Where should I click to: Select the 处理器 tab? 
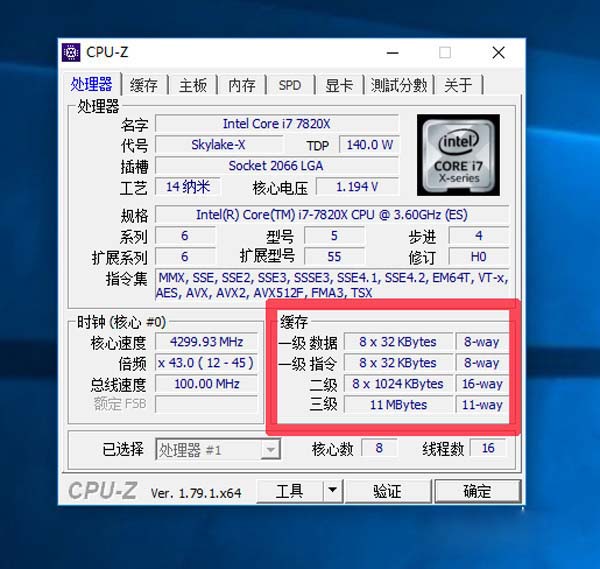pyautogui.click(x=91, y=84)
